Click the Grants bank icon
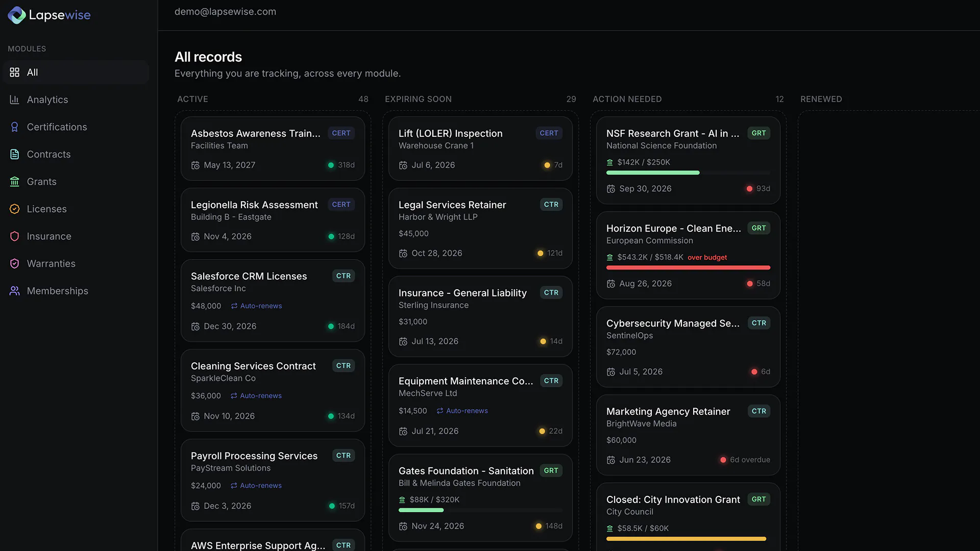 pyautogui.click(x=14, y=182)
